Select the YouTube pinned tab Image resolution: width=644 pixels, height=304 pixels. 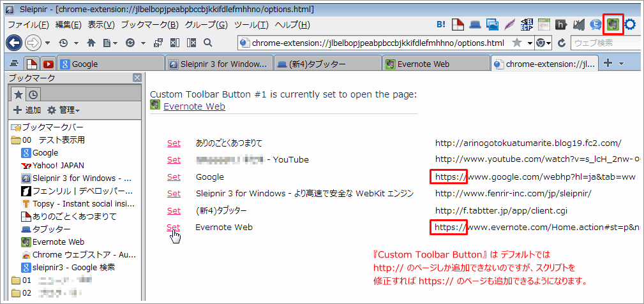pos(49,64)
